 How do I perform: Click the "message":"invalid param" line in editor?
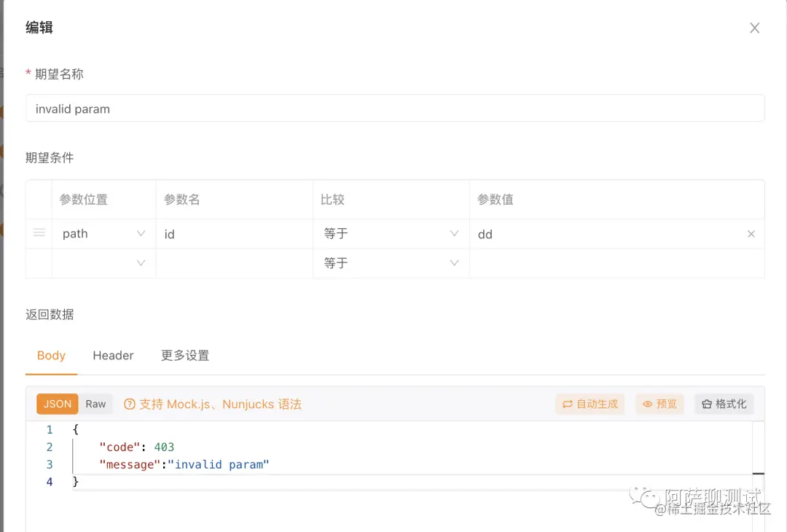[184, 465]
